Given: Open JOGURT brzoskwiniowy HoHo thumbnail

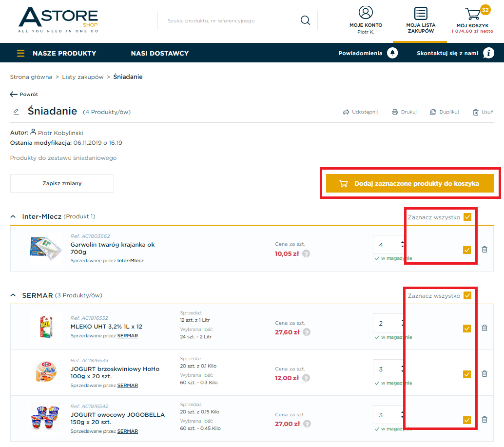Looking at the screenshot, I should 46,372.
